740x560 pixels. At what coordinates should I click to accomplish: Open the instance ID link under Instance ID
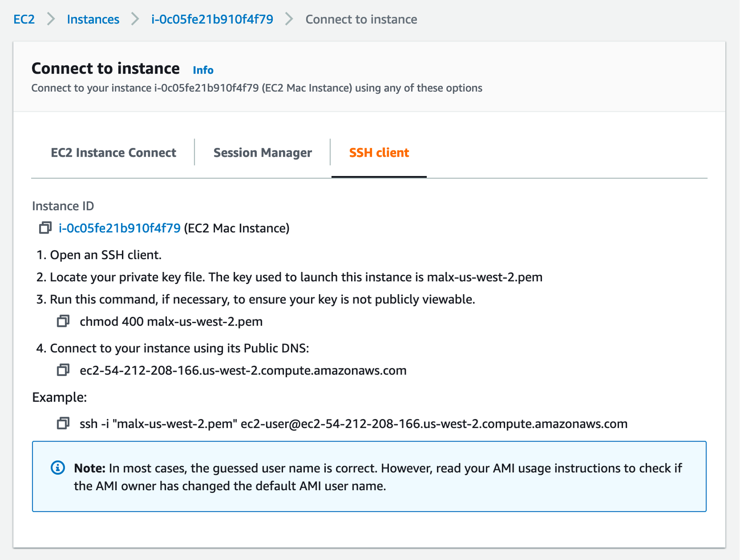[119, 228]
